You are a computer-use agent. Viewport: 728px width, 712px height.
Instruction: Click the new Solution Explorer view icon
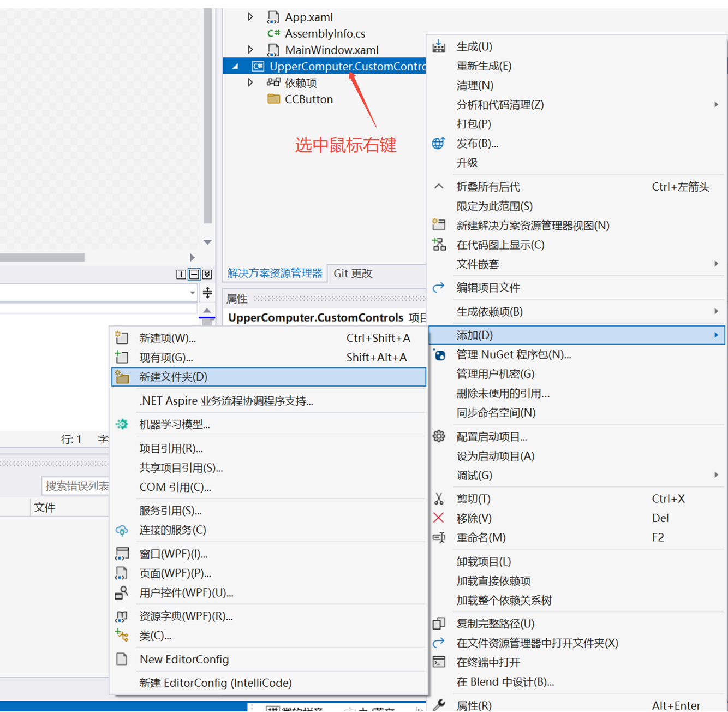tap(439, 224)
